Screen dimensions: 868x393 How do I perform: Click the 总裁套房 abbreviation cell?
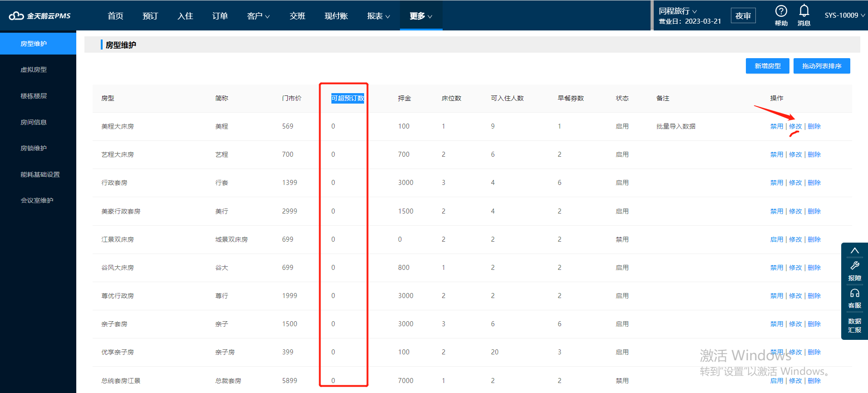tap(228, 381)
